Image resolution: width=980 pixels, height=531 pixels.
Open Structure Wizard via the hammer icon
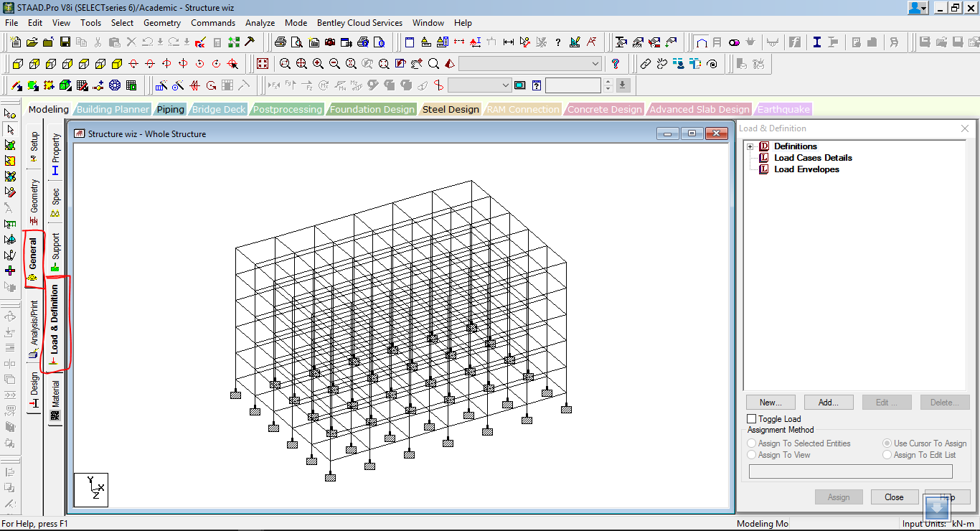249,42
